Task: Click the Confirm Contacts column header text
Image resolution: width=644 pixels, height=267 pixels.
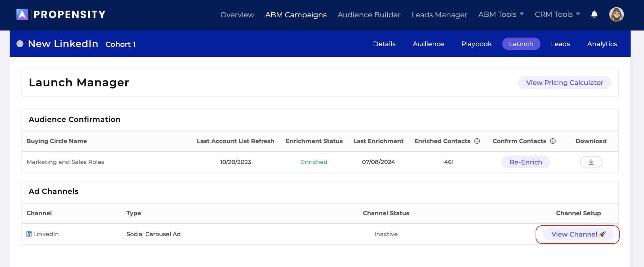Action: (519, 141)
